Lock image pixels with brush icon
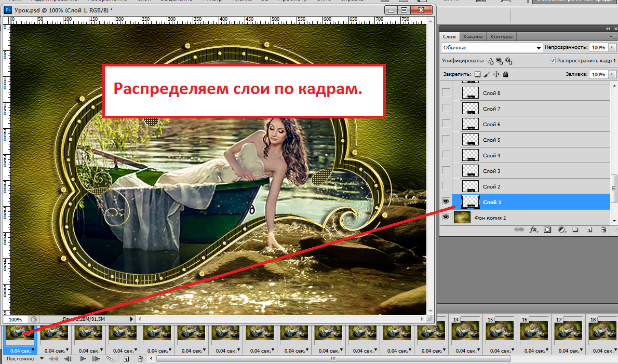Screen dimensions: 618x364 coord(487,74)
